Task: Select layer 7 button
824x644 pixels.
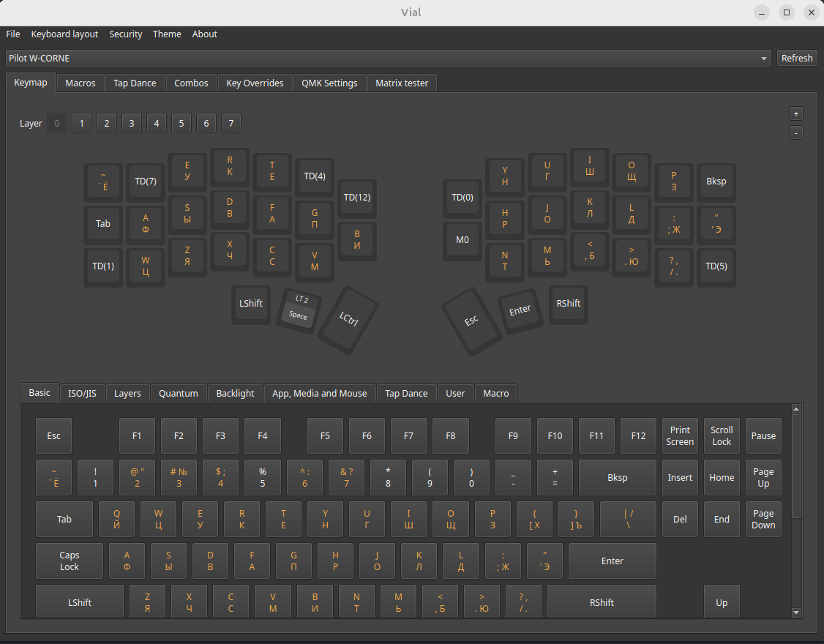Action: click(x=231, y=124)
